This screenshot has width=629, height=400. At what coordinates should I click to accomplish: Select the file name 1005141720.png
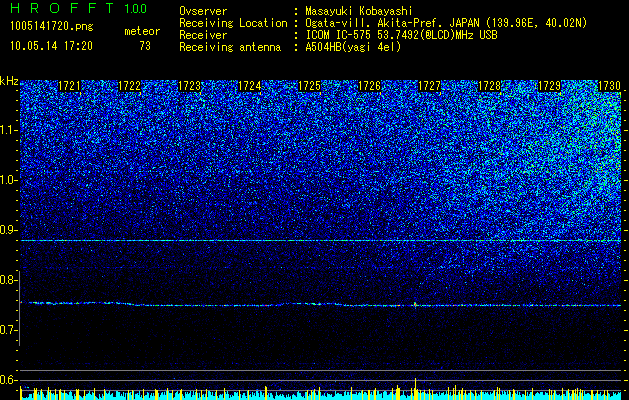tap(52, 27)
